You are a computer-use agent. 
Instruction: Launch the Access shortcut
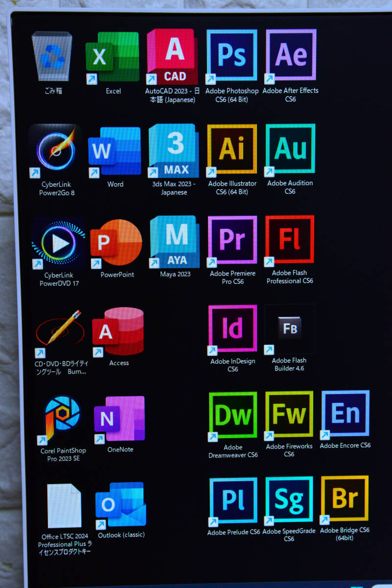[x=118, y=332]
